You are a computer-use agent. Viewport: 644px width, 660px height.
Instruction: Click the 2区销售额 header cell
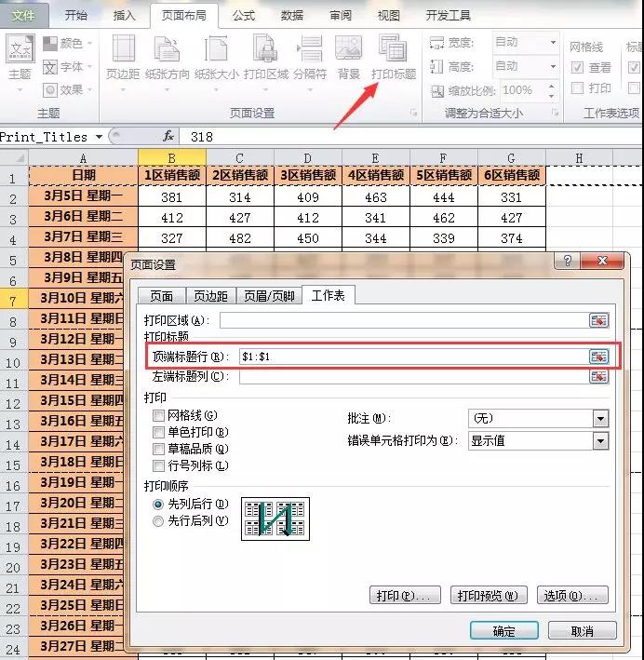point(240,176)
